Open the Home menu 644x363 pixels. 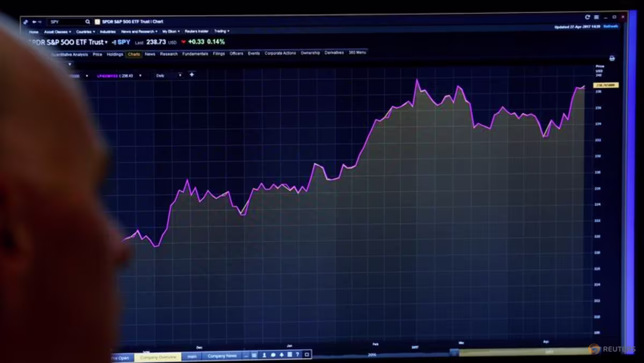pos(34,32)
